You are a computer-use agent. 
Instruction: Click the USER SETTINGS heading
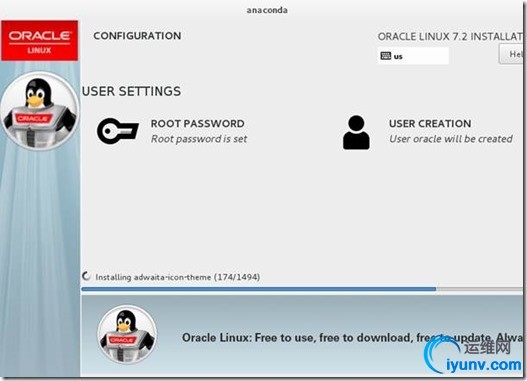point(131,91)
